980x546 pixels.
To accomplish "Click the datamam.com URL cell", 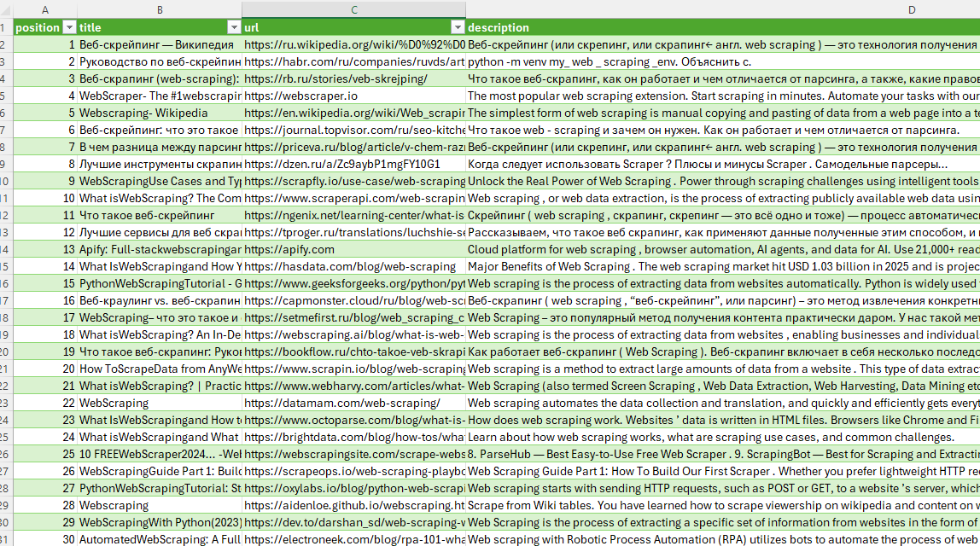I will (353, 403).
